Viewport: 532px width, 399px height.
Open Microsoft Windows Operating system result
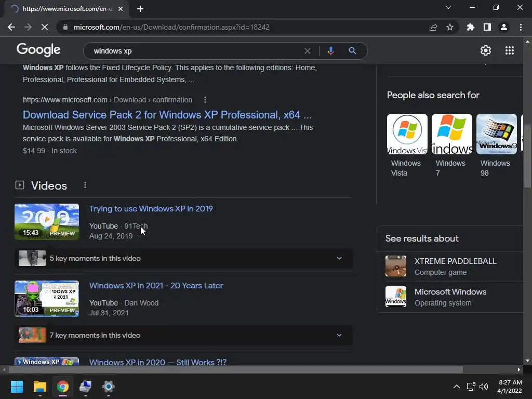point(454,297)
